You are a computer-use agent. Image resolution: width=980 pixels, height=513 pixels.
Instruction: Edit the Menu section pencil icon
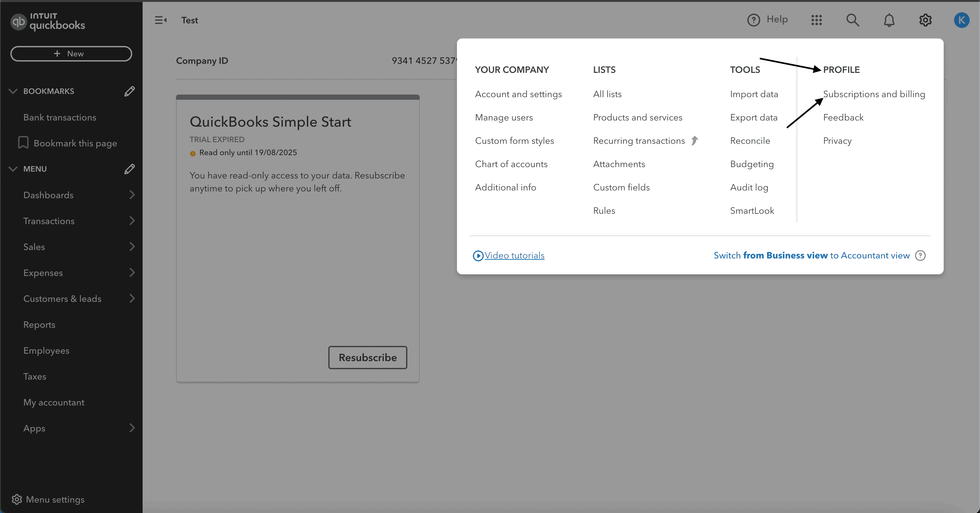(x=129, y=169)
